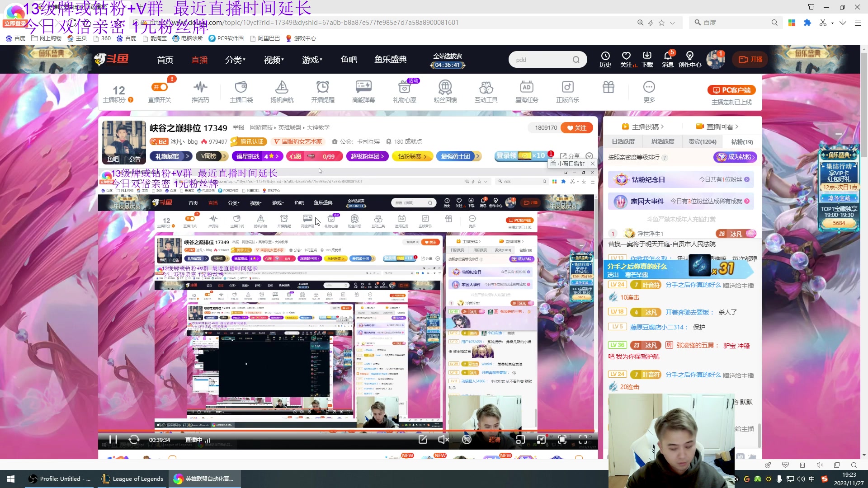Image resolution: width=868 pixels, height=488 pixels.
Task: Open the 鱼吧 fish bar menu
Action: tap(349, 60)
